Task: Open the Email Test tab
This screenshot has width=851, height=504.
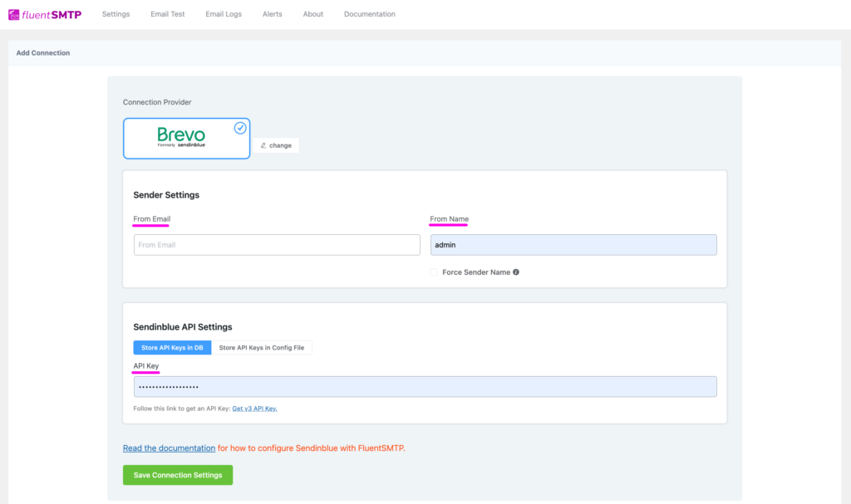Action: click(167, 14)
